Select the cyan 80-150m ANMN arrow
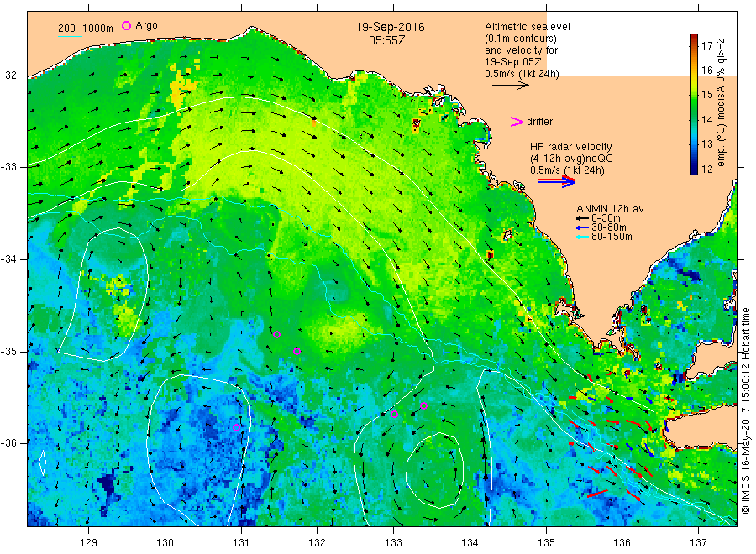This screenshot has height=554, width=756. click(582, 237)
